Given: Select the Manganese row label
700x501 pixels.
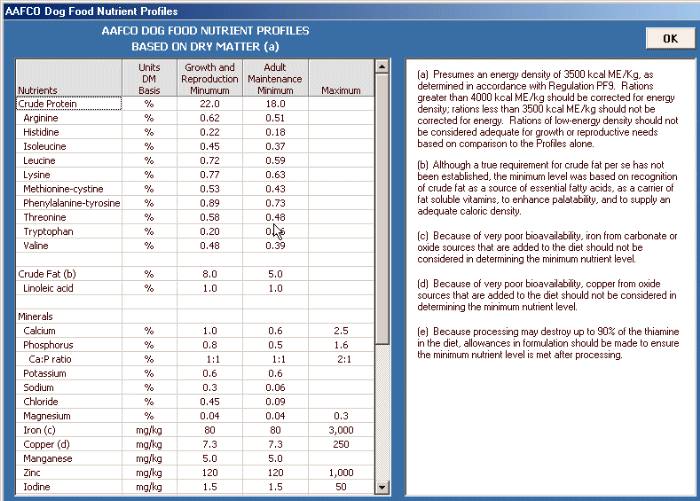Looking at the screenshot, I should 47,459.
